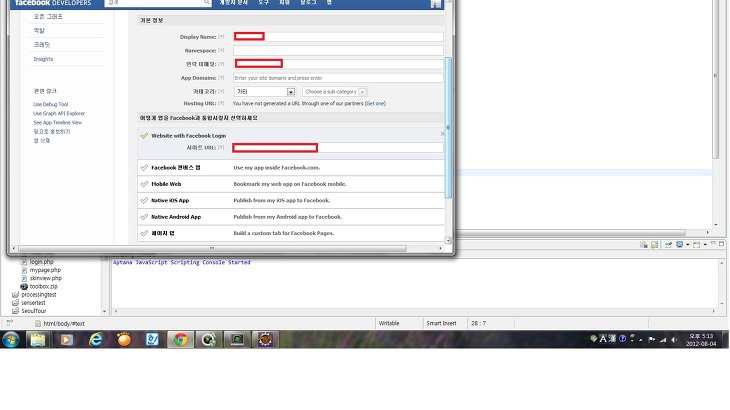Click the orange ball app in taskbar
This screenshot has width=730, height=410.
pos(124,340)
